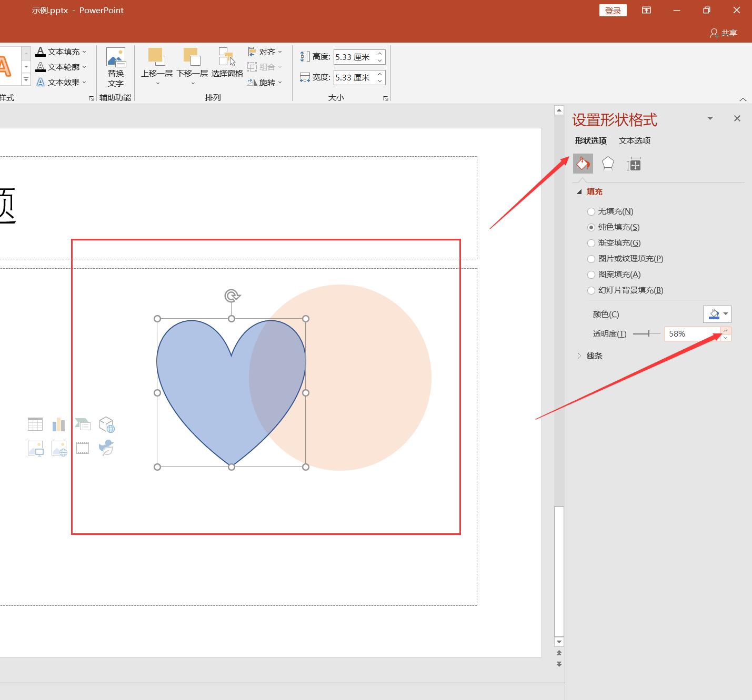Open Rotate (旋转) dropdown arrow
This screenshot has width=752, height=700.
click(280, 83)
